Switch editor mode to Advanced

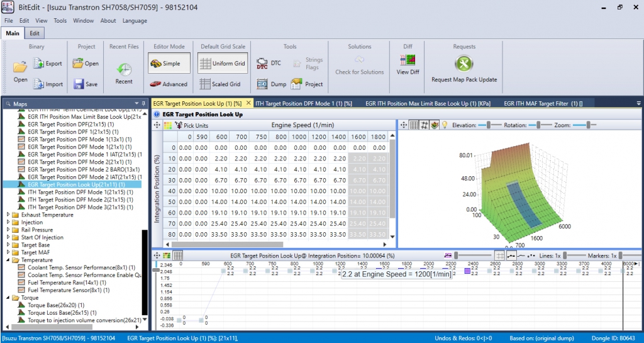click(169, 84)
